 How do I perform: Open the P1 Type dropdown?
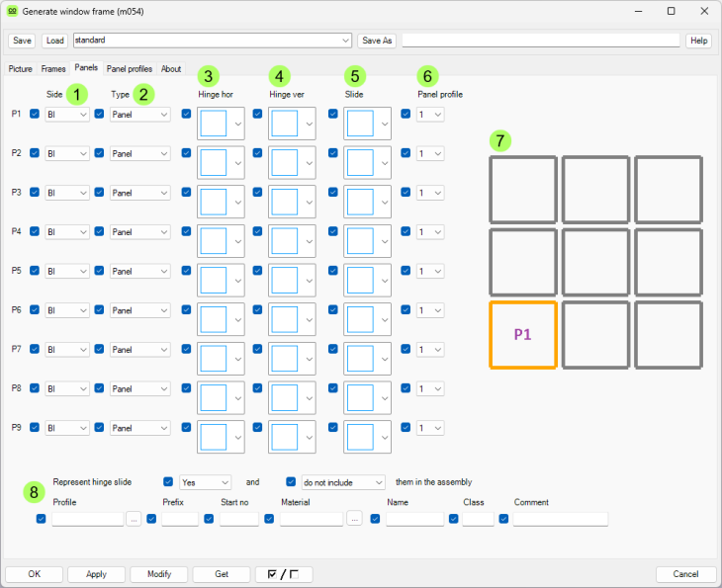(140, 114)
